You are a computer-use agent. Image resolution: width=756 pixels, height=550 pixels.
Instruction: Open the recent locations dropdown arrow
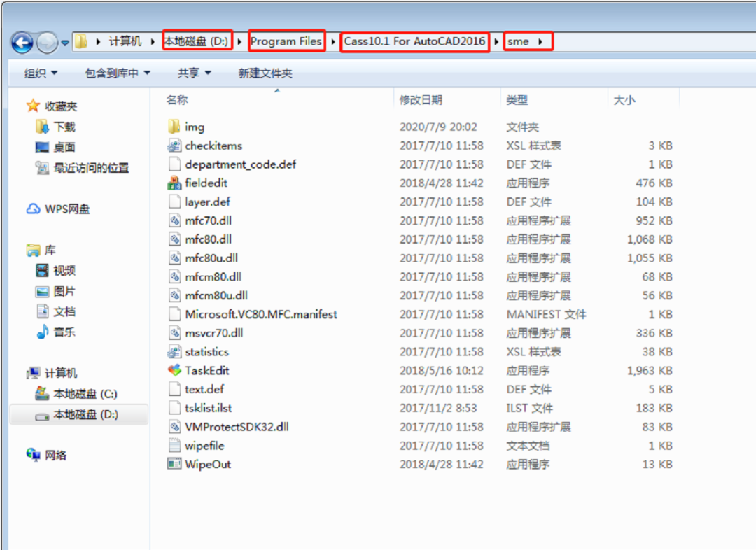[65, 43]
